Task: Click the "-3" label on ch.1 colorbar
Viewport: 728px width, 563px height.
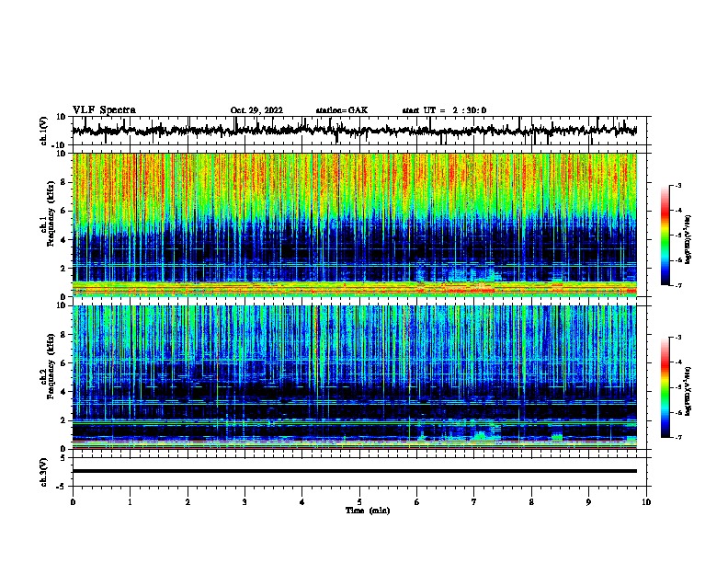Action: 677,186
